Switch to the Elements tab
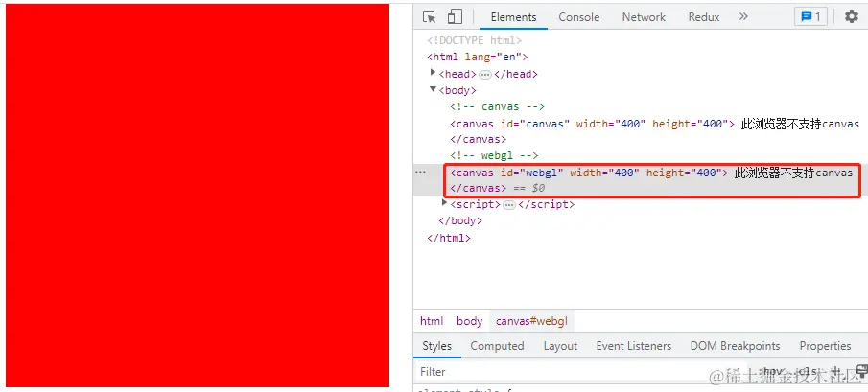 coord(513,17)
